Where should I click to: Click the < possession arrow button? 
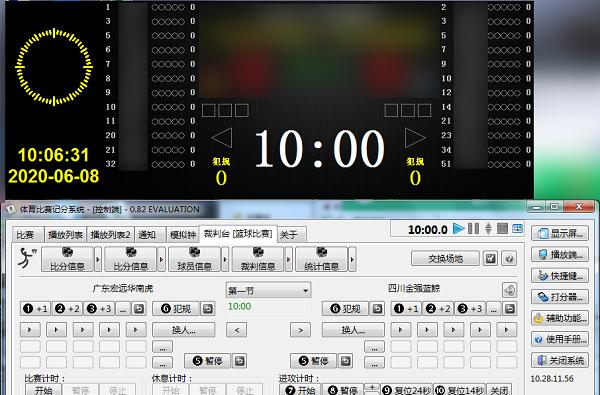(236, 330)
